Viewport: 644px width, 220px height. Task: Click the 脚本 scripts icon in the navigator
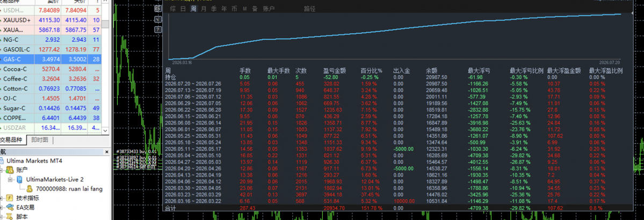[x=11, y=216]
